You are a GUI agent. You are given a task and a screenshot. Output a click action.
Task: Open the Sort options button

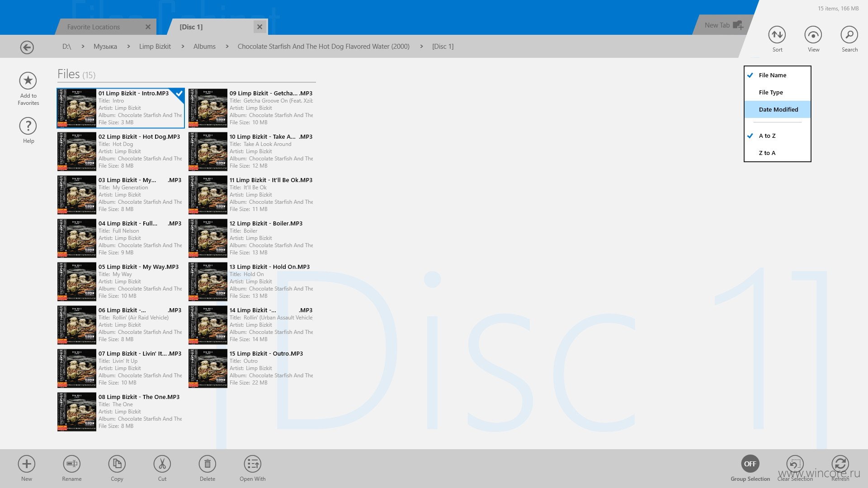(777, 35)
